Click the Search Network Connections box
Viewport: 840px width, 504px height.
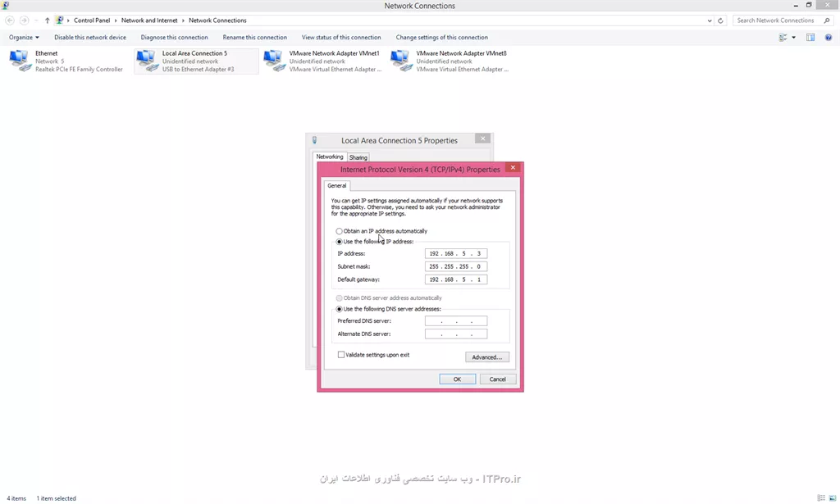[775, 20]
